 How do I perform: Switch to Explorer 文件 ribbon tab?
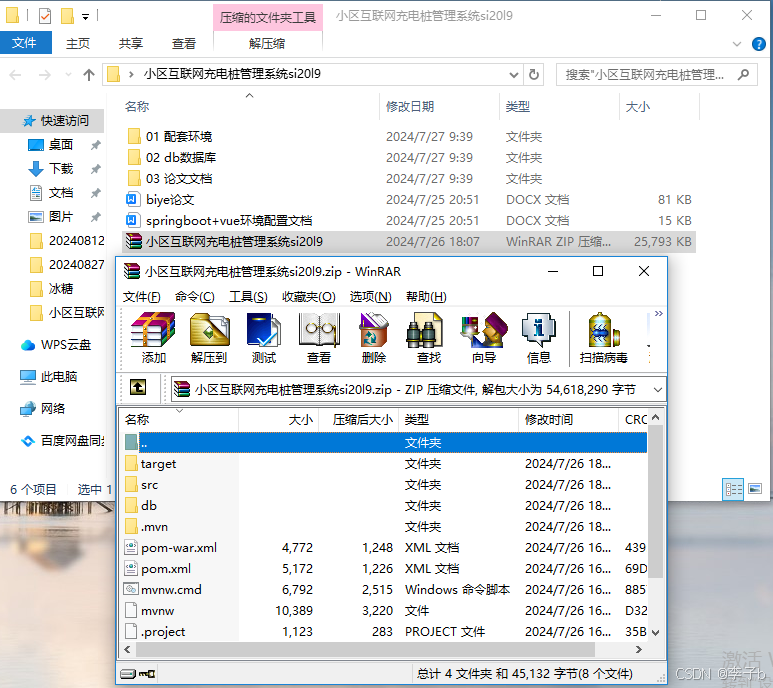pos(25,43)
